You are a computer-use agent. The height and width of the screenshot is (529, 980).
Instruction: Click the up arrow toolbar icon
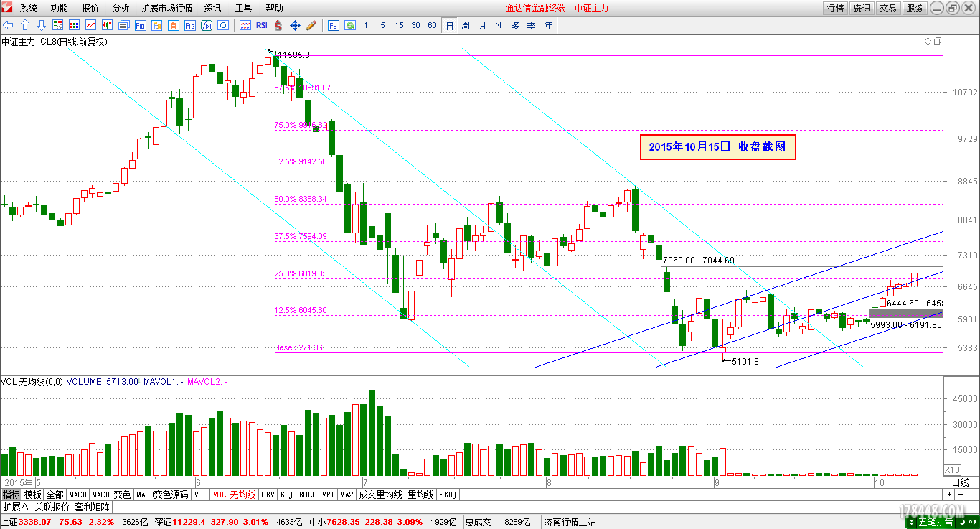(24, 25)
